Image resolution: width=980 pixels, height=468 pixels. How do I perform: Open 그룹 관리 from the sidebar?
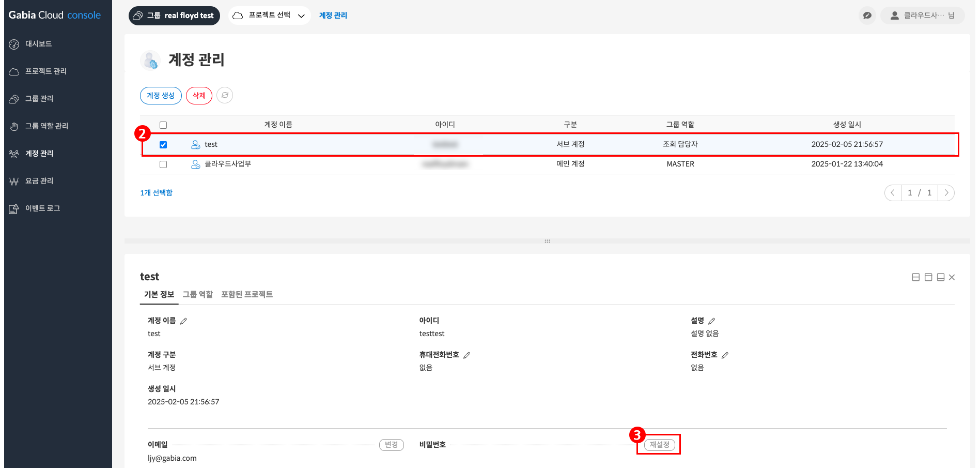14,98
